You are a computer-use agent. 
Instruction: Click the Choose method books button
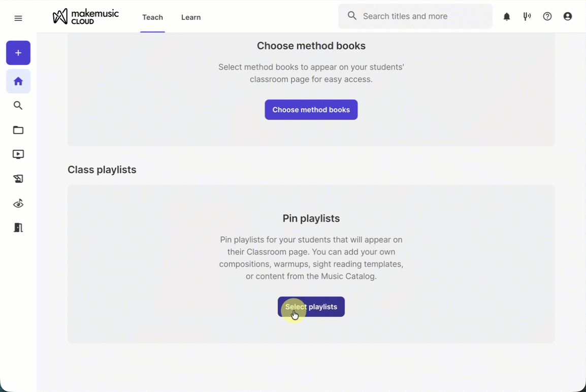tap(311, 110)
